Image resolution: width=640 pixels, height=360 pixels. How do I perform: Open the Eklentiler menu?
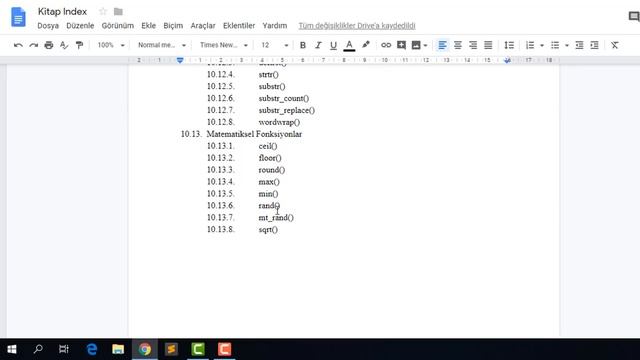(x=239, y=26)
